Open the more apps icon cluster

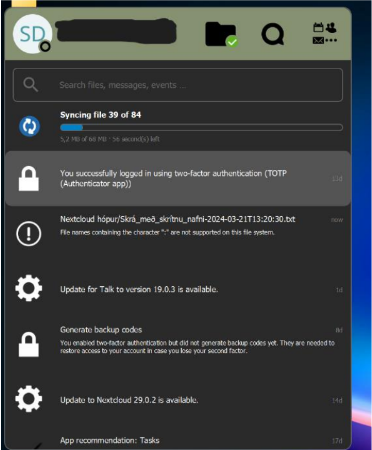325,33
